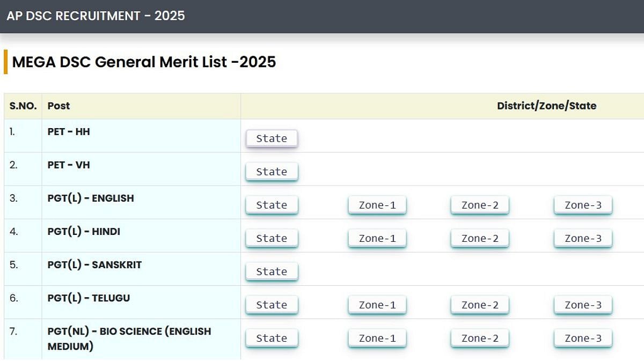Click the AP DSC RECRUITMENT - 2025 header
Screen dimensions: 644x362
pos(96,16)
